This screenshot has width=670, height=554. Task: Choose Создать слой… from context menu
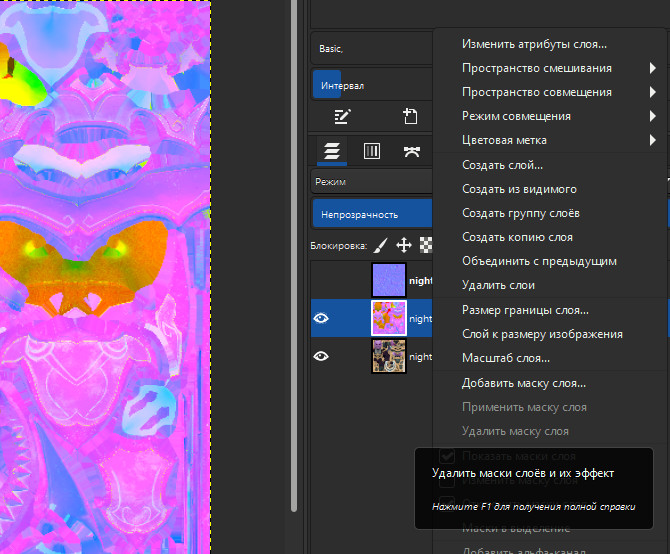550,165
